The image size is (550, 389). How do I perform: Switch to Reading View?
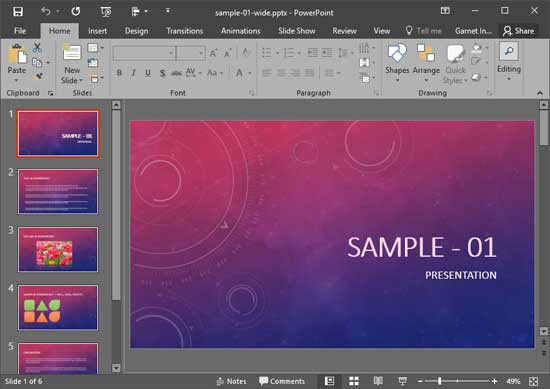click(378, 381)
